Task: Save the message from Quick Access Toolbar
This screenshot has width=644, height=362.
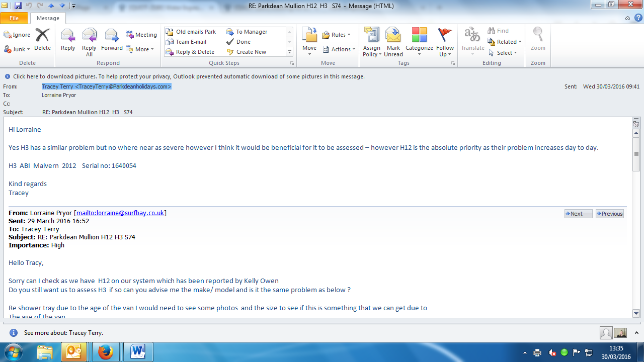Action: pyautogui.click(x=18, y=6)
